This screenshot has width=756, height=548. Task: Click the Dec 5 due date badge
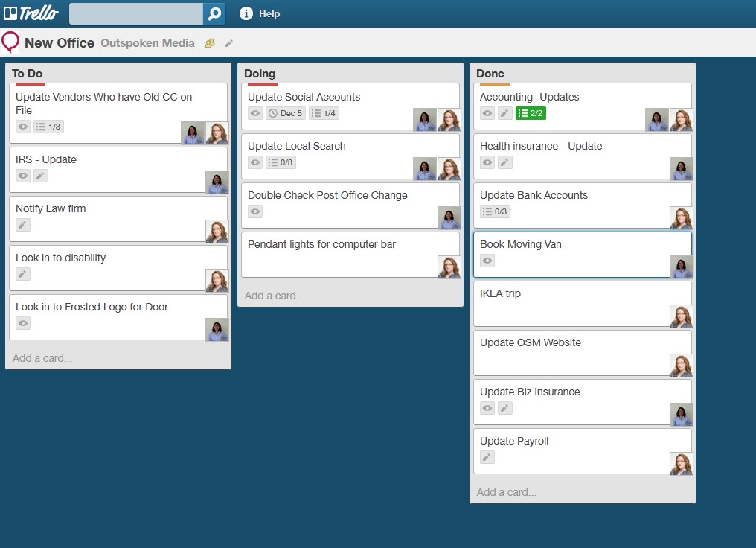click(x=286, y=113)
